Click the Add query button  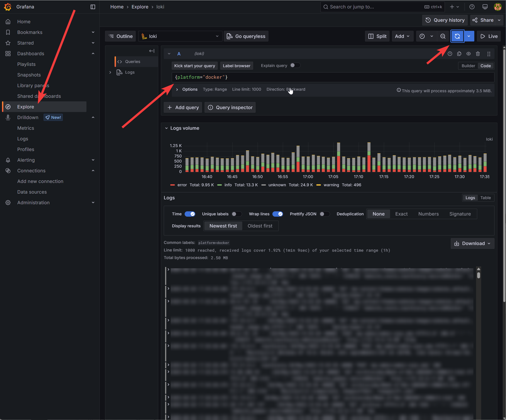[x=183, y=107]
